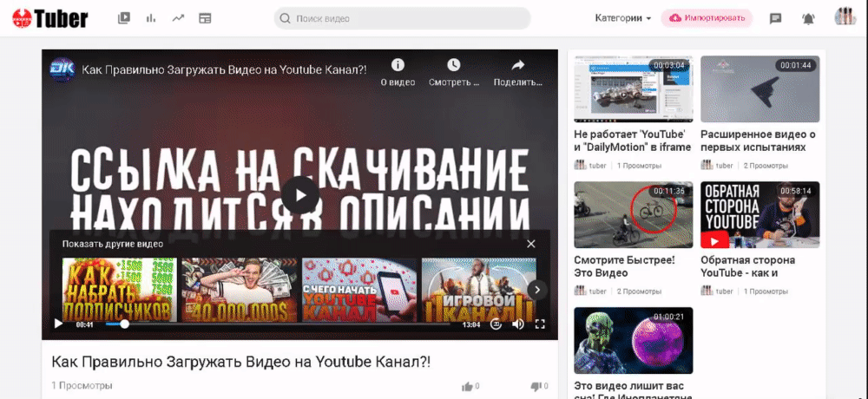Open title link 'Не работает YouTube и DailyMotion'
This screenshot has width=868, height=399.
coord(633,141)
